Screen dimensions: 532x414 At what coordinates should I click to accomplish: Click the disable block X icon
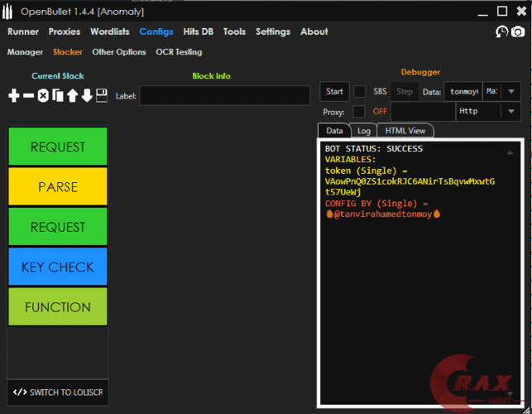point(43,96)
